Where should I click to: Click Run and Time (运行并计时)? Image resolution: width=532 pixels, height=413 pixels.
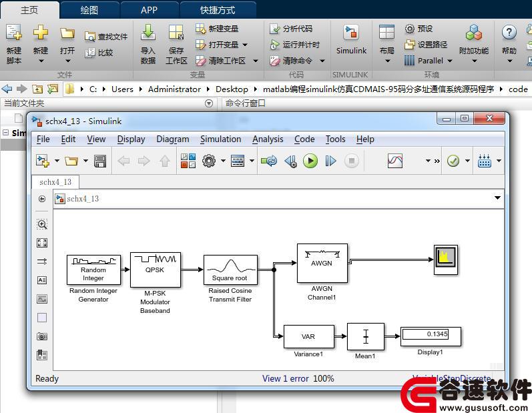(295, 45)
